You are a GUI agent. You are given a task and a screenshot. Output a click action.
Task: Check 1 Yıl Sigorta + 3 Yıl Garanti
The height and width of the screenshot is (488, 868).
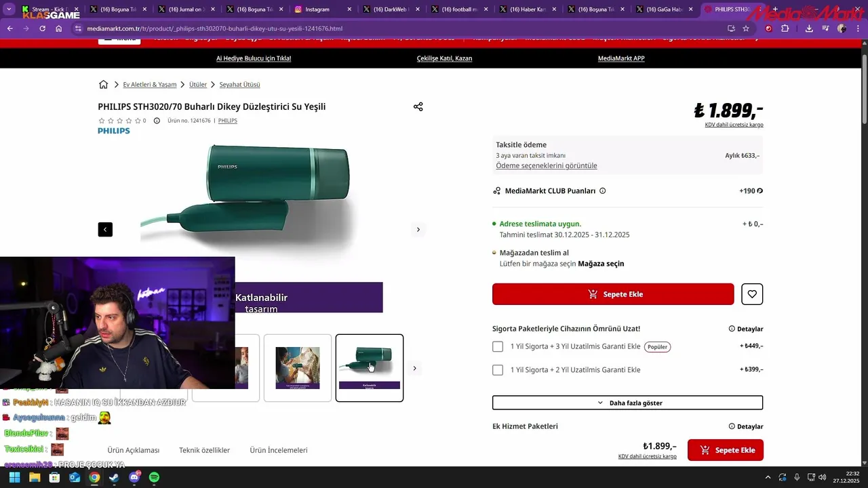(x=498, y=346)
